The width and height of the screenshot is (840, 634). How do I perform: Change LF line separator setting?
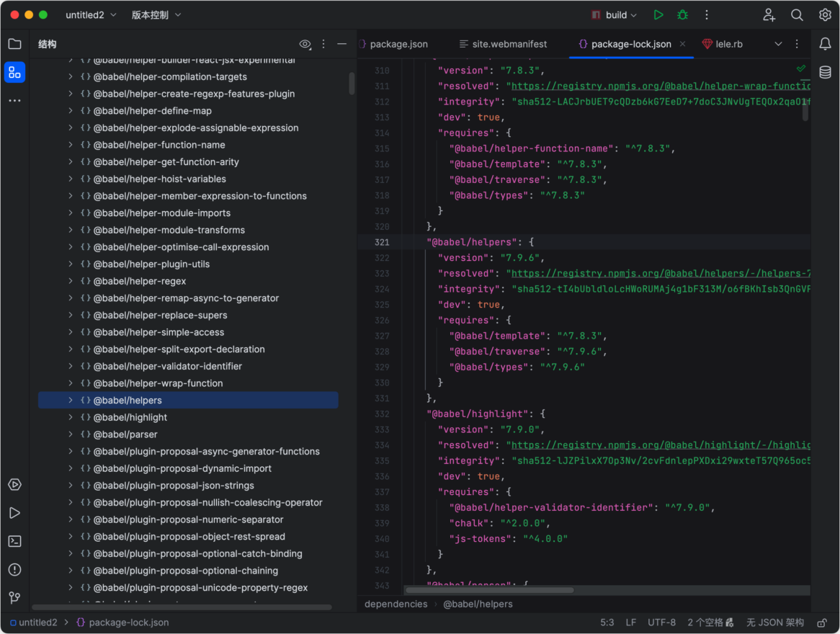click(631, 622)
